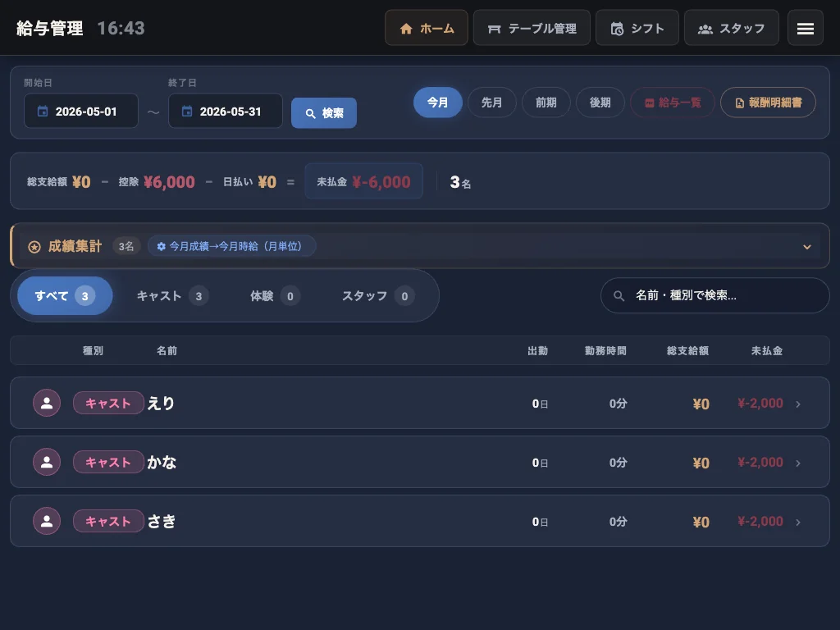Click えり's ¥-2,000 unpaid amount
The image size is (840, 630).
point(760,404)
